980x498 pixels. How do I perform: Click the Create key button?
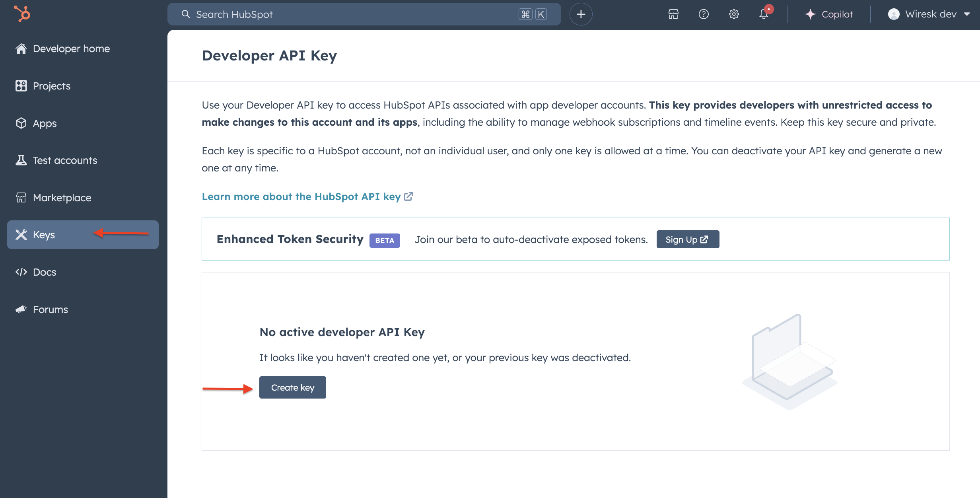coord(293,387)
